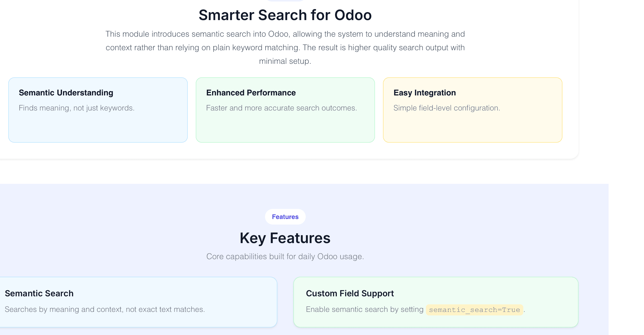This screenshot has height=335, width=644.
Task: Click 'Core capabilities built for daily Odoo usage'
Action: [285, 256]
